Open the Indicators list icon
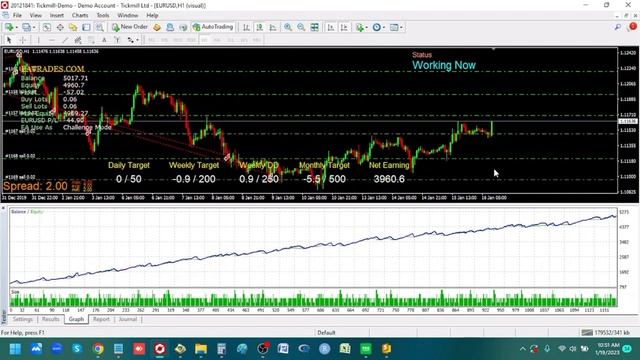 [359, 27]
